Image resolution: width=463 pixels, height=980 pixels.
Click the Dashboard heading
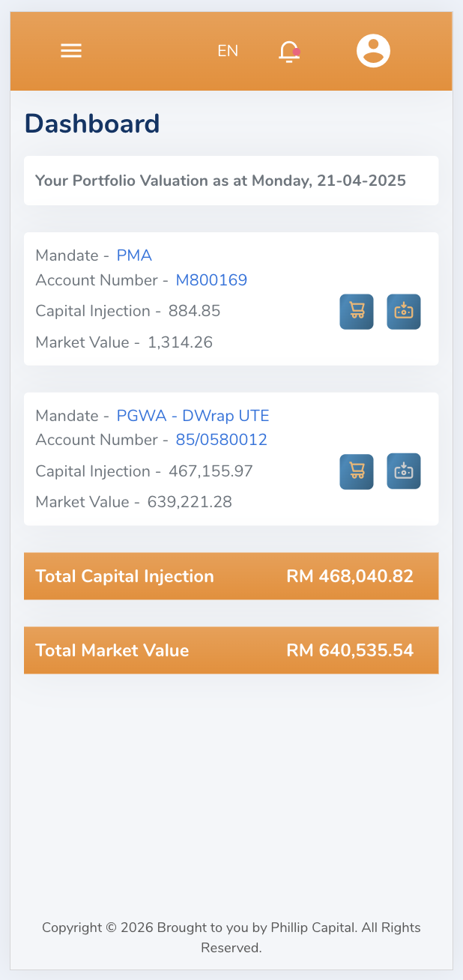[92, 124]
